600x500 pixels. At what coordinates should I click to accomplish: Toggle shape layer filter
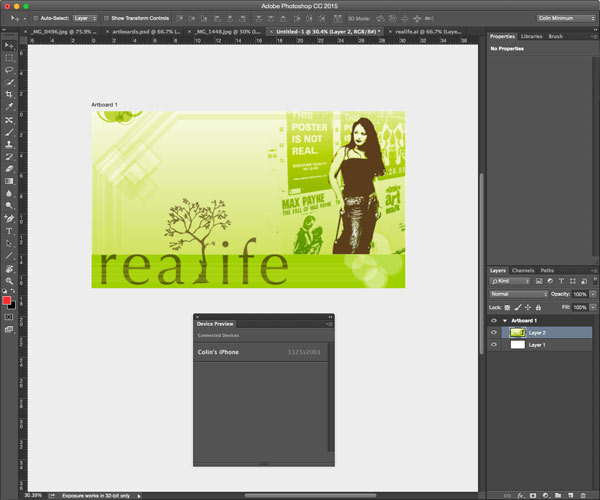[x=572, y=281]
